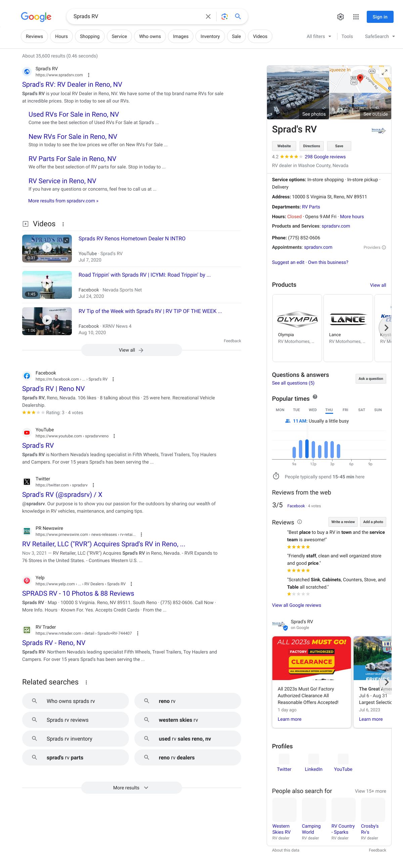Screen dimensions: 403x868
Task: Click in the Sprads RV search field
Action: point(135,16)
